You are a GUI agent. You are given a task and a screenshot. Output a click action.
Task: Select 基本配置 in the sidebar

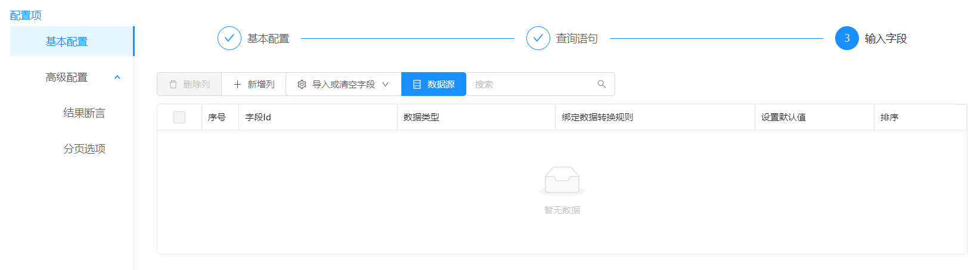(x=67, y=41)
